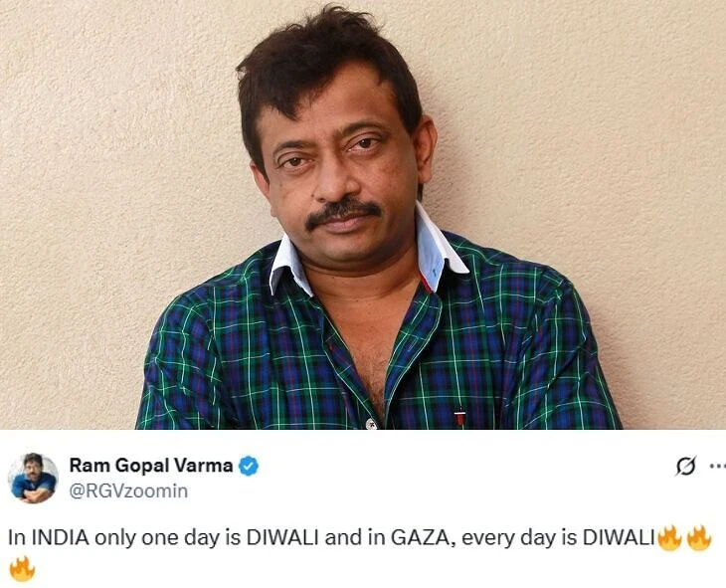This screenshot has height=588, width=726.
Task: Open the three-dot more options menu
Action: [718, 466]
